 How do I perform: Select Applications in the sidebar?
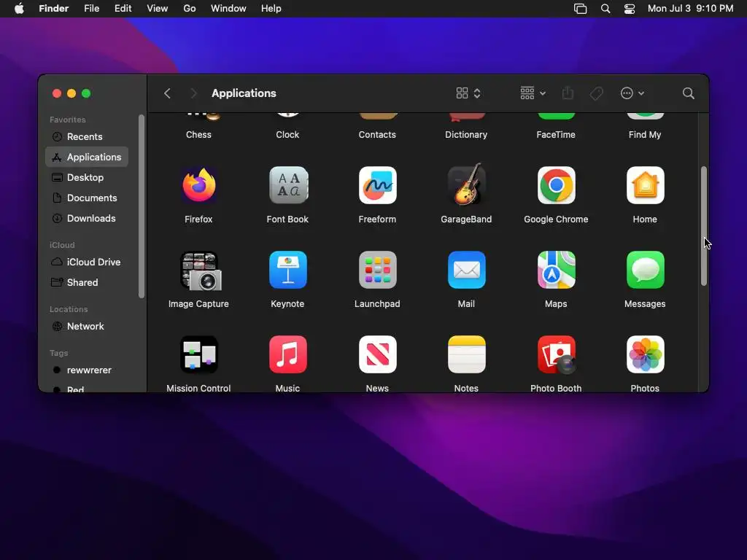point(87,157)
